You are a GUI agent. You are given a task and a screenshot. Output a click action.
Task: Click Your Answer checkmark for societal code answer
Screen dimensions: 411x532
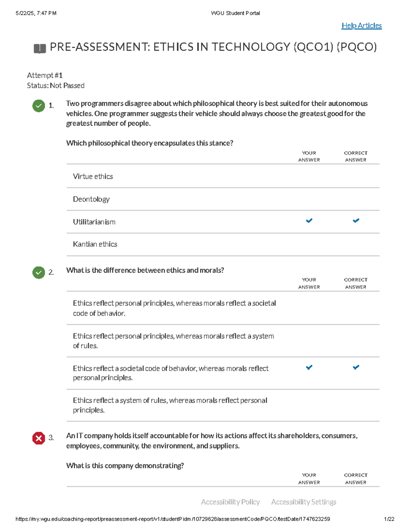(x=309, y=367)
